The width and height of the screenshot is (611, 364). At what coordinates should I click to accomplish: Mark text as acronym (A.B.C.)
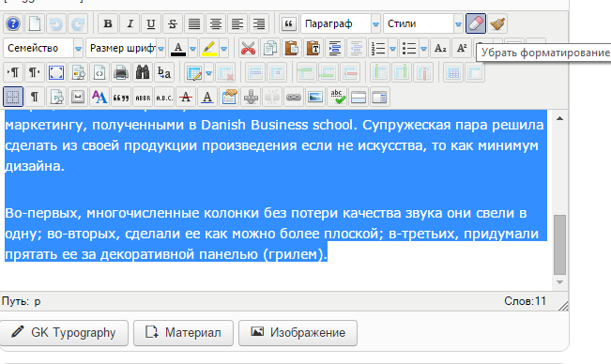164,98
